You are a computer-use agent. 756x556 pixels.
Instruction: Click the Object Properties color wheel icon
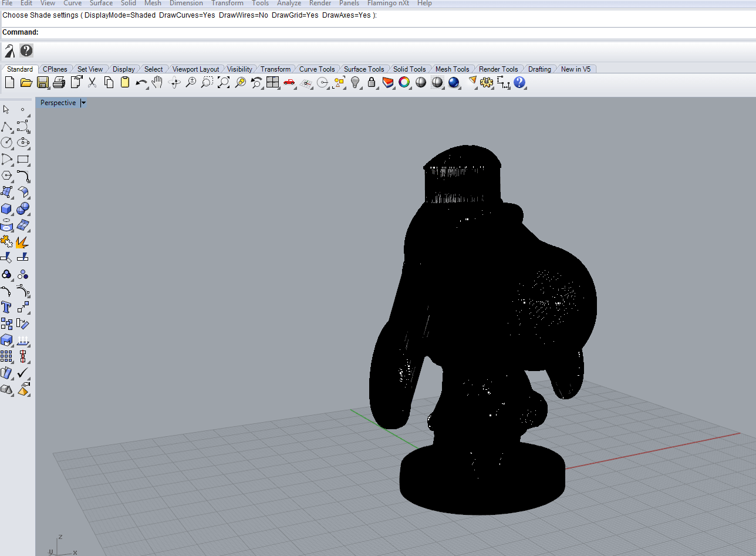tap(404, 83)
